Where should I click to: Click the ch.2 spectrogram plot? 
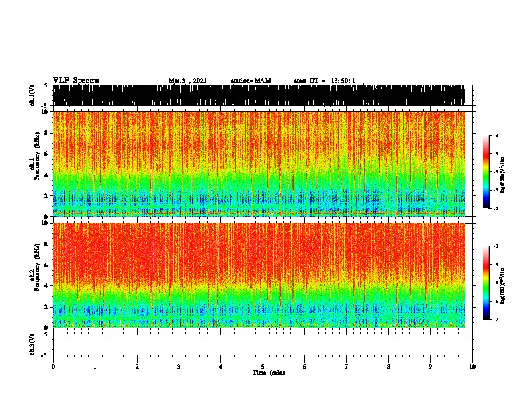pyautogui.click(x=259, y=275)
